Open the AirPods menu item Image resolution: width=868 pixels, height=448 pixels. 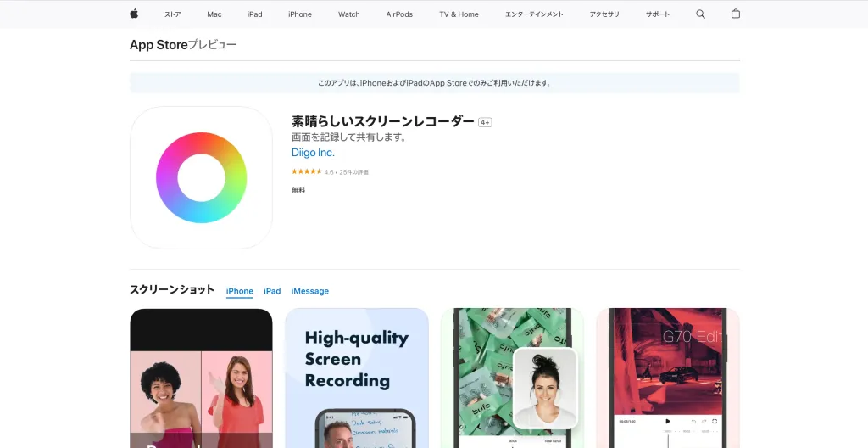coord(399,14)
